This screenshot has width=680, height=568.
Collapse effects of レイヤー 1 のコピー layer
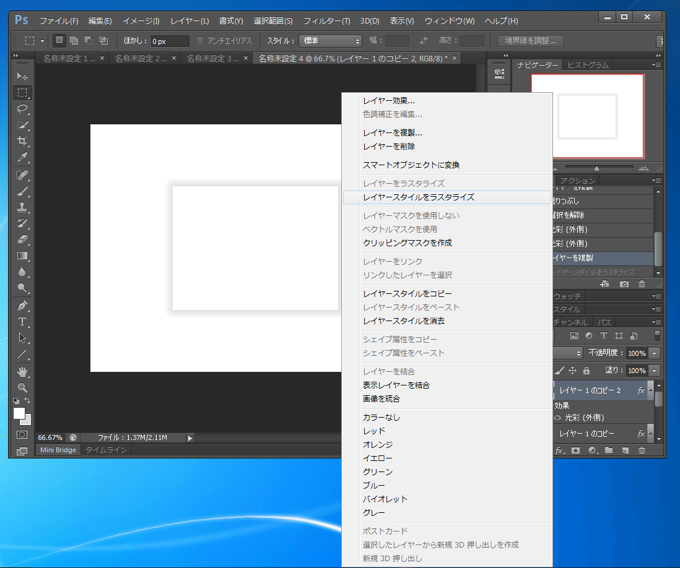coord(651,433)
